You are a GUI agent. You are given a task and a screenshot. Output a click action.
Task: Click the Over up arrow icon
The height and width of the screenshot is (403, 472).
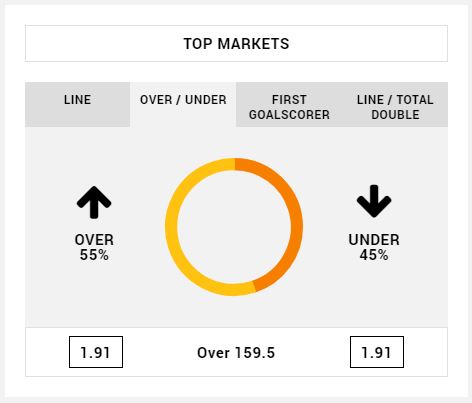pyautogui.click(x=94, y=202)
